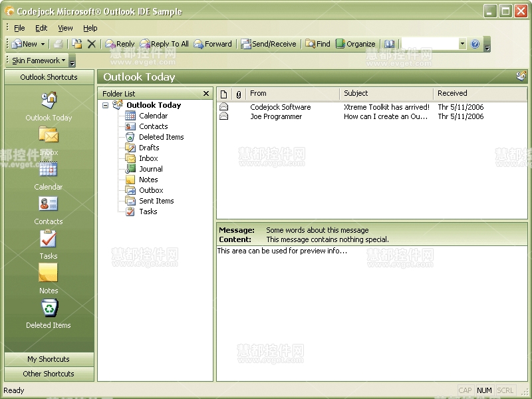The width and height of the screenshot is (532, 399).
Task: Click the CAP status bar indicator
Action: (465, 390)
